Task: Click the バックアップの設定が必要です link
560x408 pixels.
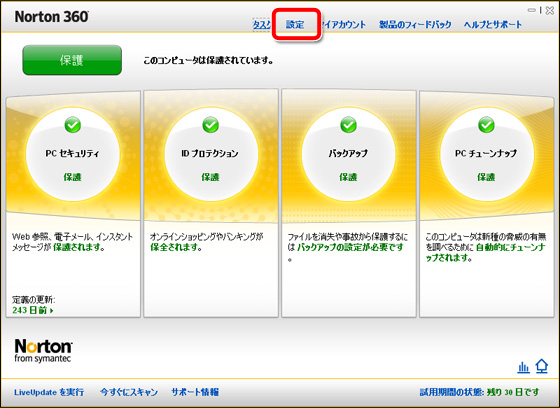Action: [x=350, y=247]
